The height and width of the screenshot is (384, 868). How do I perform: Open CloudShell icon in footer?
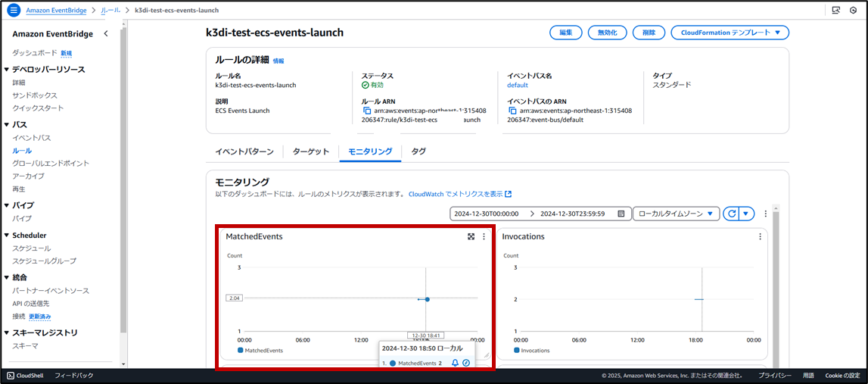tap(11, 375)
